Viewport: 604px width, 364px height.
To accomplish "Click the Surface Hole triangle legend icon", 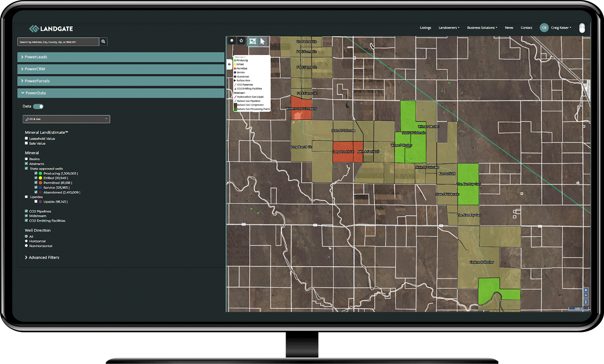I will pyautogui.click(x=235, y=81).
